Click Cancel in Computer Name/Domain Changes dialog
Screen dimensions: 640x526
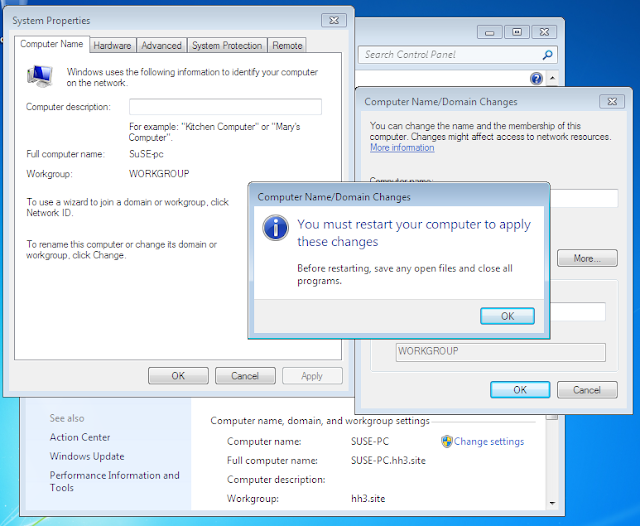click(587, 390)
